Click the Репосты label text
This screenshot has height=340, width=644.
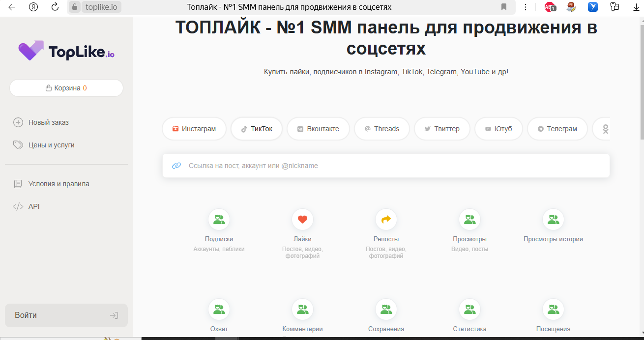[x=386, y=239]
